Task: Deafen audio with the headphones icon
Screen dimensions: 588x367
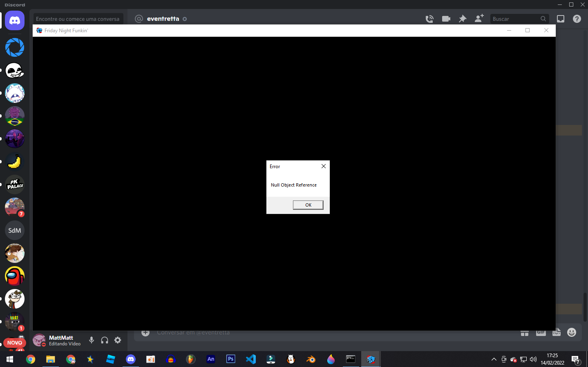Action: click(x=105, y=340)
